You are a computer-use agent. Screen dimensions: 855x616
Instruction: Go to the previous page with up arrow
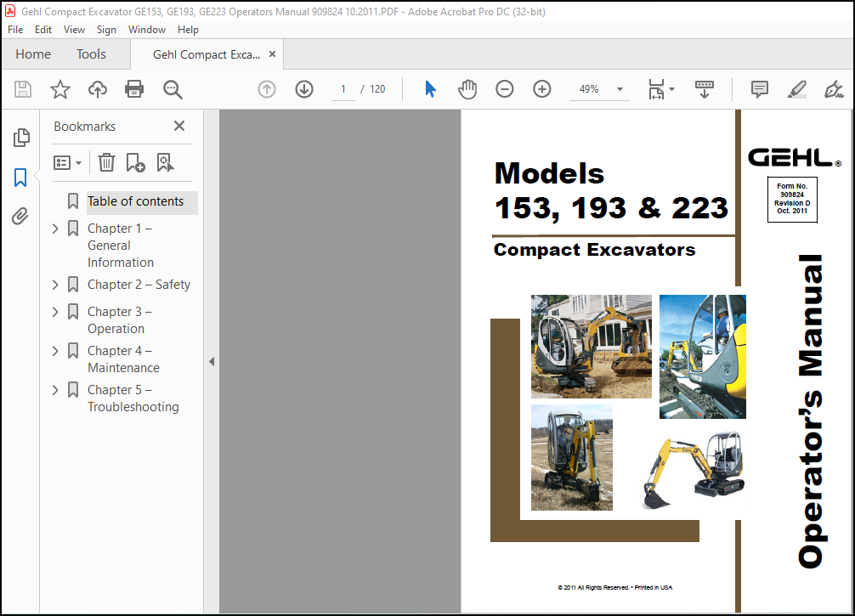coord(267,89)
